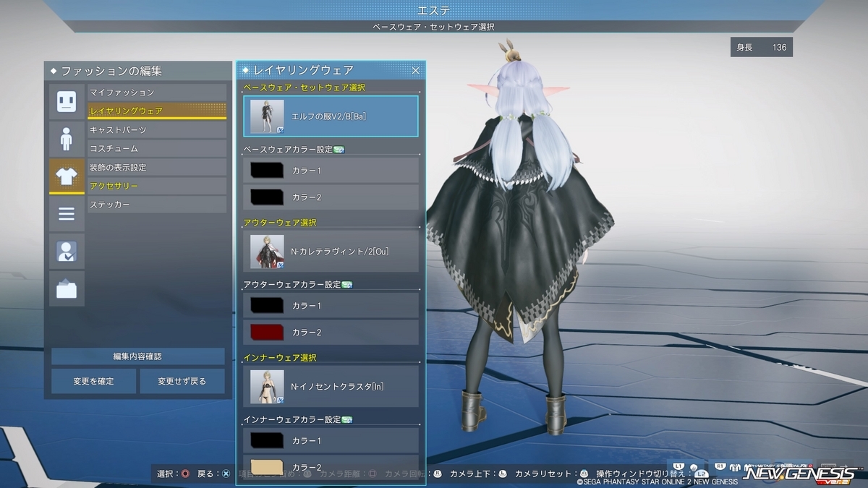
Task: Select the T-shirt fashion category icon
Action: [x=67, y=176]
